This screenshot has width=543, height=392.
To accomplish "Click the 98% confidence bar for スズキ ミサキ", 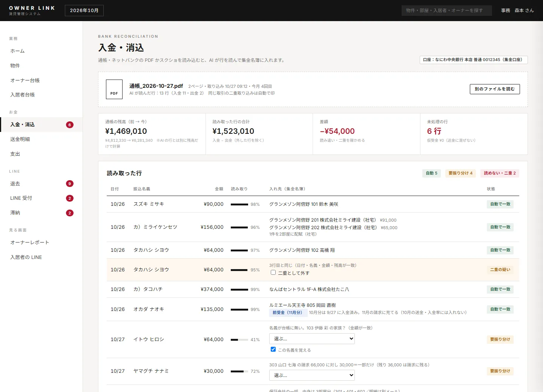I will pos(239,204).
